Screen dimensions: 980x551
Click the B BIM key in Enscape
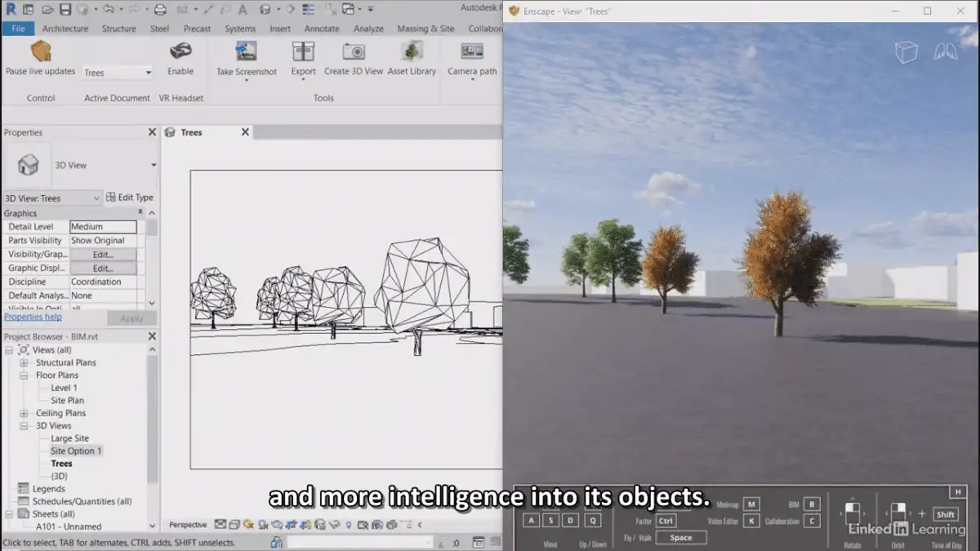[x=812, y=504]
